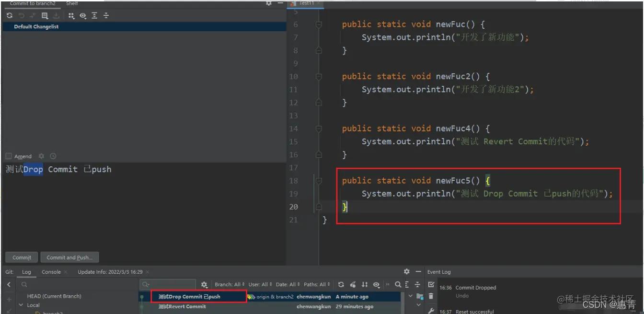644x314 pixels.
Task: Mark all Event Log notifications as read
Action: tap(431, 285)
